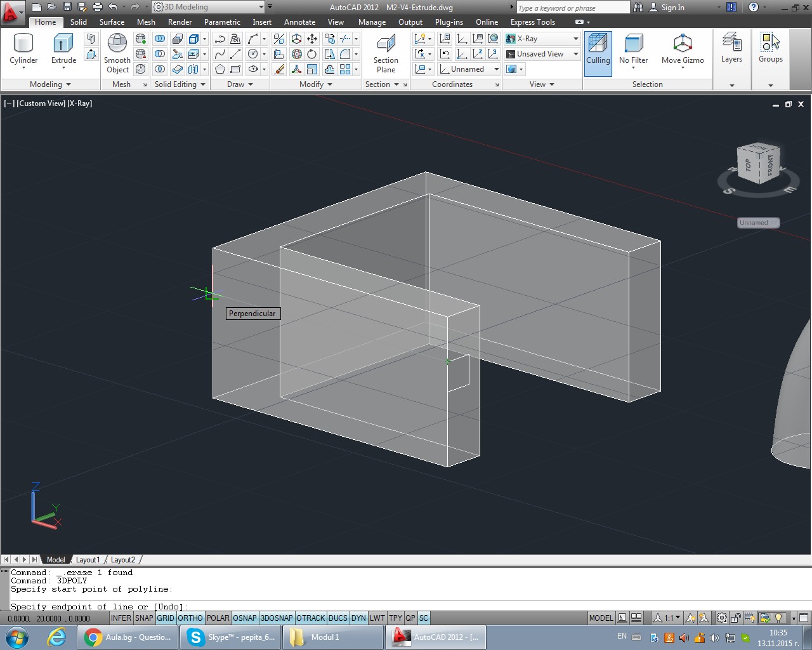Open the Unsaved View dropdown
The height and width of the screenshot is (650, 812).
542,54
